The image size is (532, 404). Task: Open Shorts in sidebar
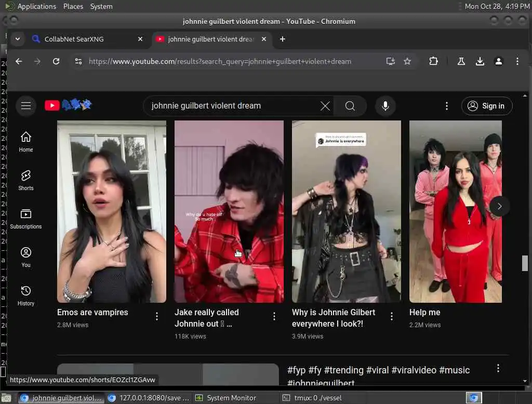26,180
